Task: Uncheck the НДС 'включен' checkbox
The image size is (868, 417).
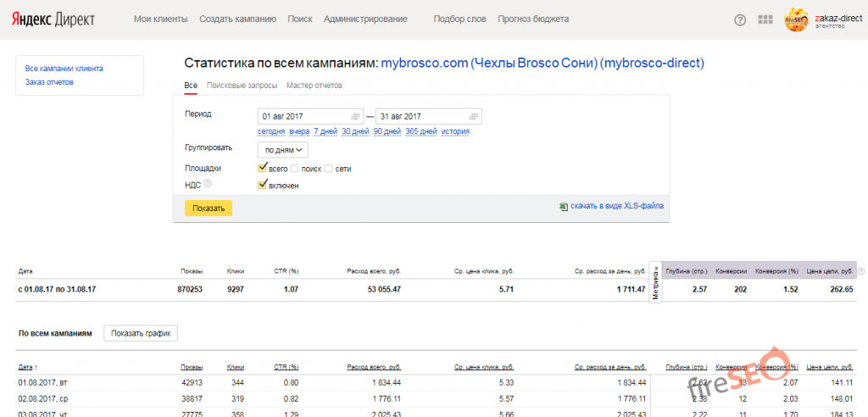Action: 263,184
